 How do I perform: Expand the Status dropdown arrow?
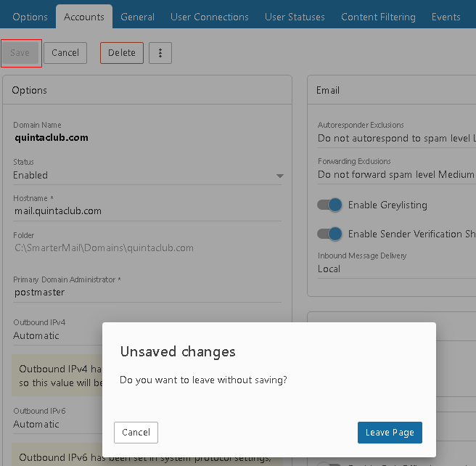[x=279, y=176]
